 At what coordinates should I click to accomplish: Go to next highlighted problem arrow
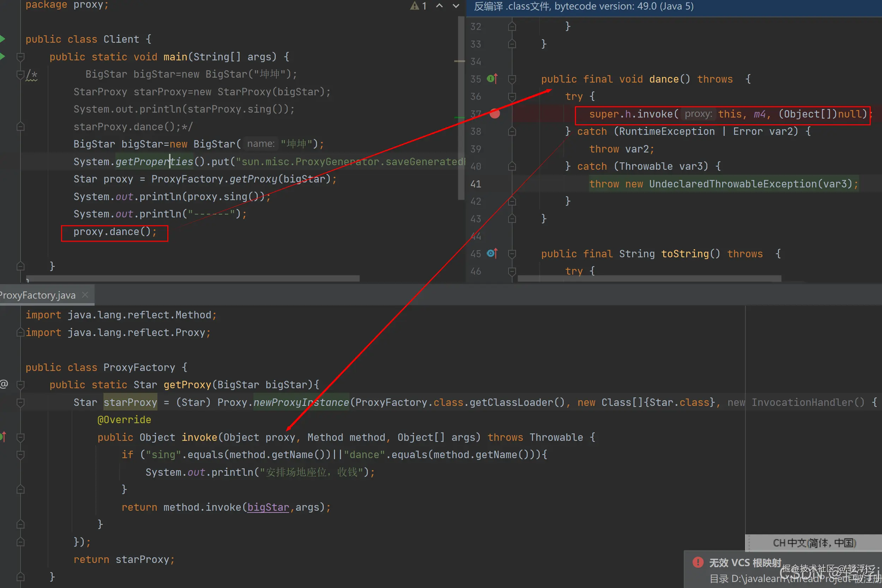click(x=456, y=6)
